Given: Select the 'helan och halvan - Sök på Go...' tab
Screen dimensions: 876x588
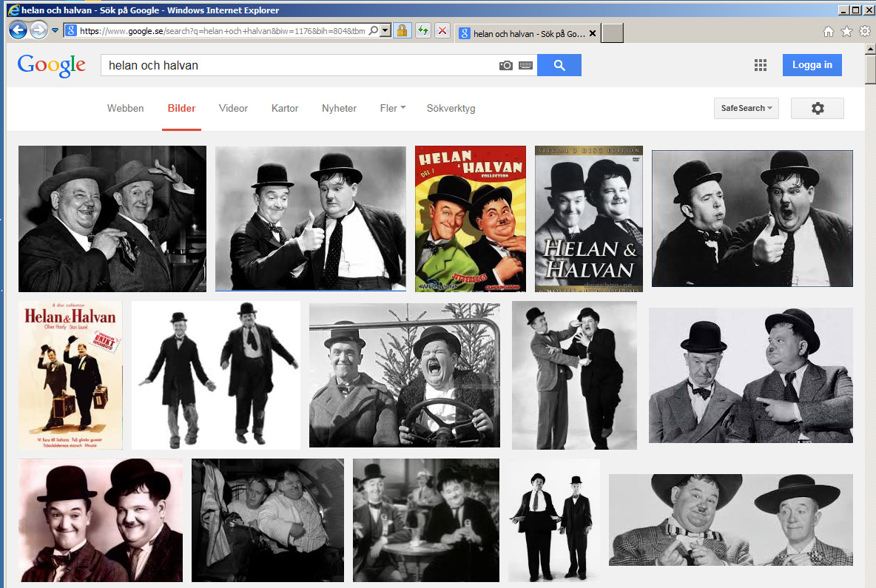Looking at the screenshot, I should pyautogui.click(x=528, y=33).
